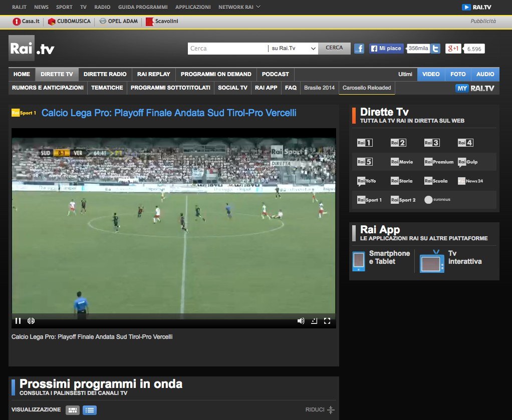Screen dimensions: 512x420
Task: Open the OPEL ADAM sponsor link
Action: point(119,21)
